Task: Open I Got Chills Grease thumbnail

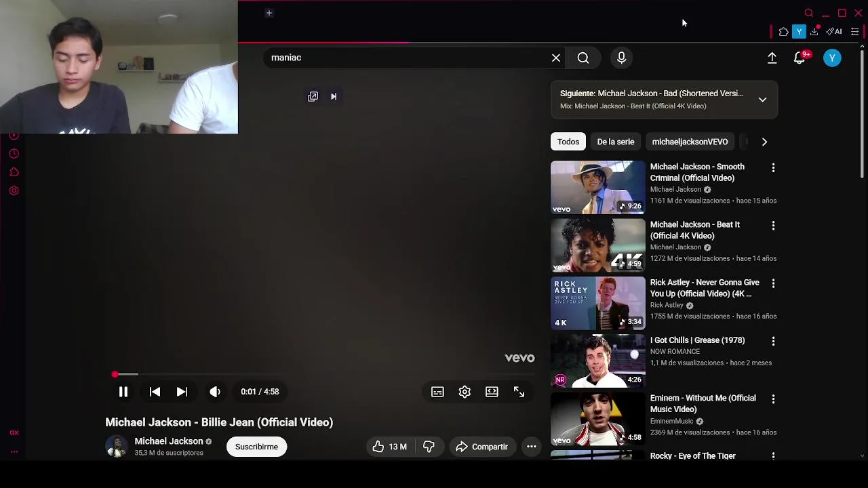Action: pos(598,361)
